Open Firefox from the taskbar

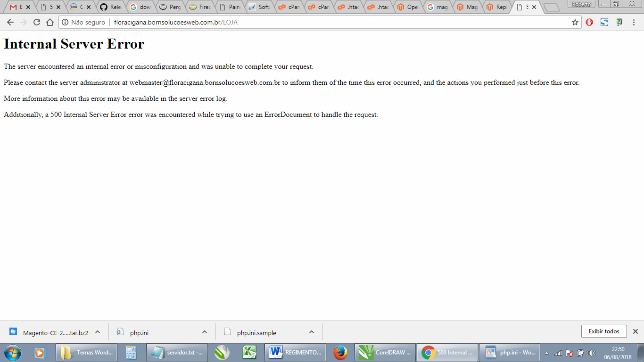point(340,352)
